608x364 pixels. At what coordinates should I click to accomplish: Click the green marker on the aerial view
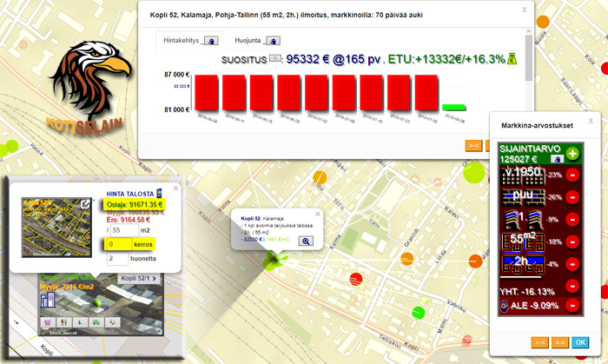(97, 302)
